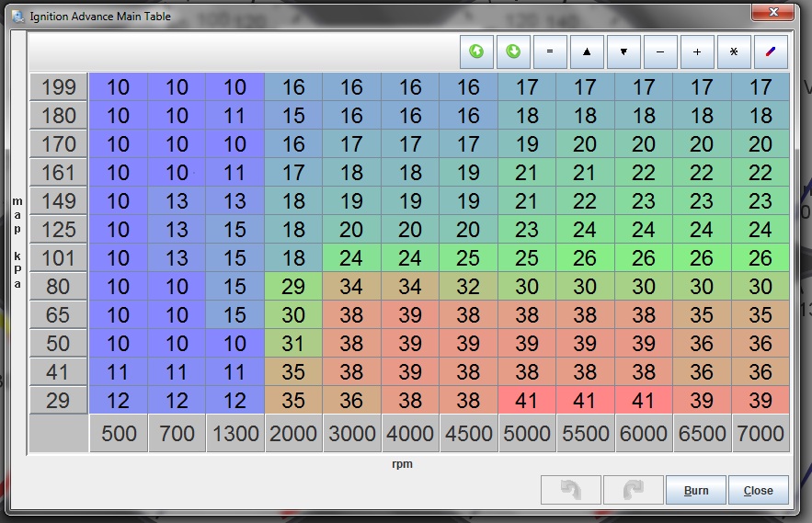812x523 pixels.
Task: Select the 180 kPa row header
Action: [59, 116]
